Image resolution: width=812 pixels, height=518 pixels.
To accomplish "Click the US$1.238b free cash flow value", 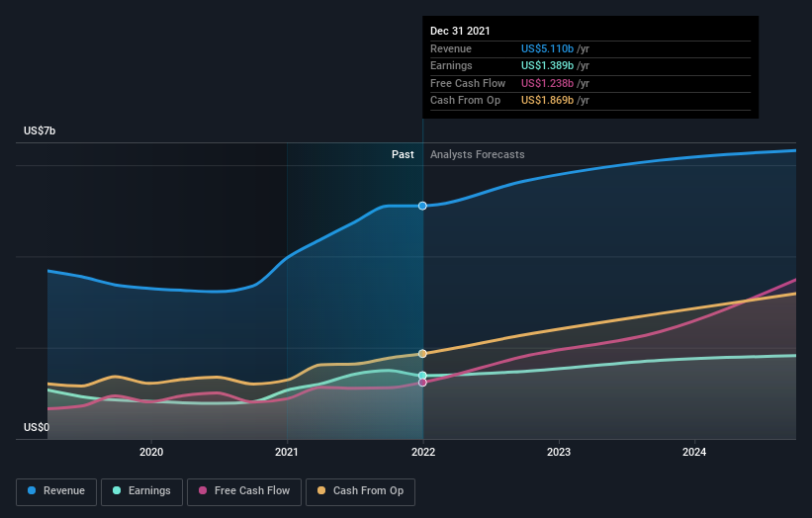I will tap(547, 83).
